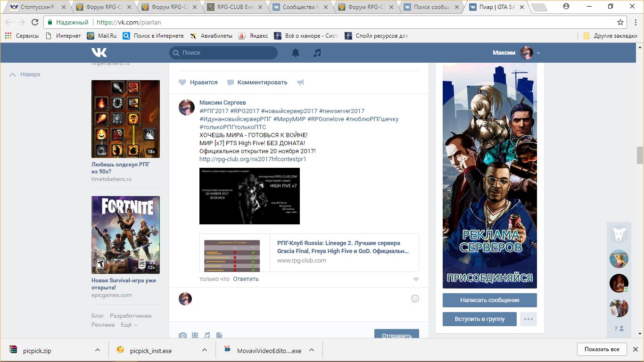Image resolution: width=644 pixels, height=362 pixels.
Task: Open the emoji smiley picker
Action: coord(415,298)
